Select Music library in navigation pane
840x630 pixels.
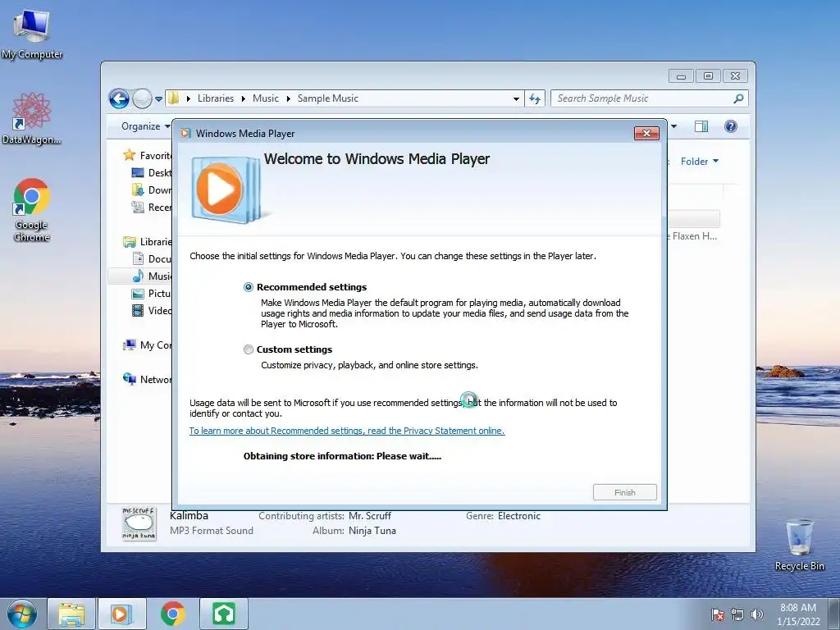[152, 276]
